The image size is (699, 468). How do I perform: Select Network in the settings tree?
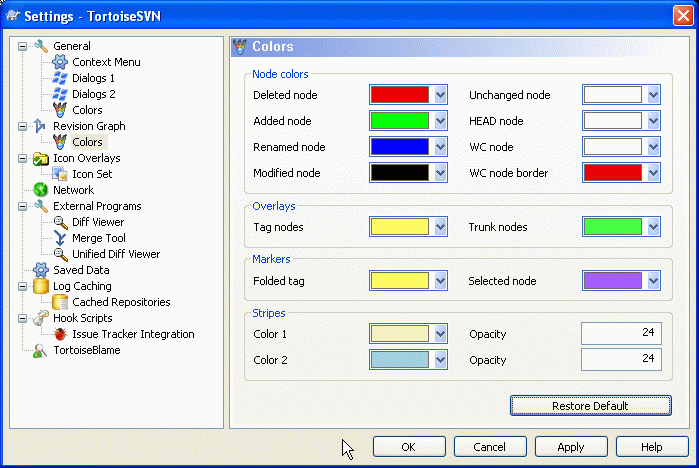[74, 190]
